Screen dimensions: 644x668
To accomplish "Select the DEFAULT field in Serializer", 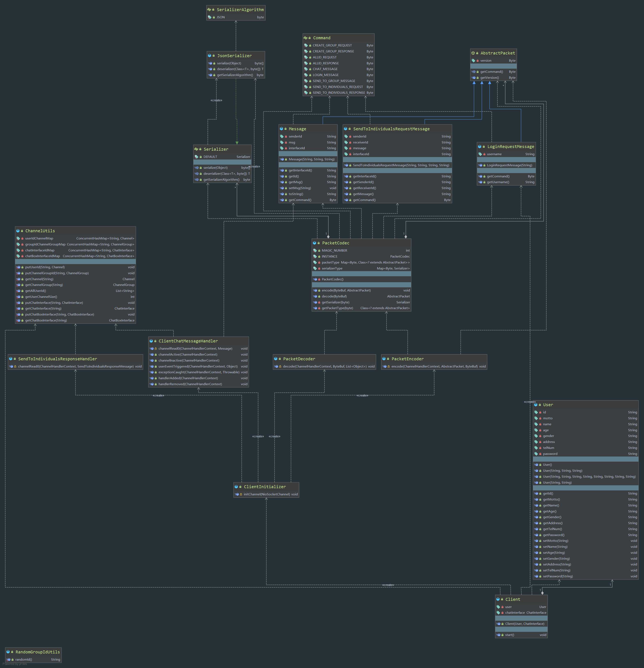I will coord(222,157).
